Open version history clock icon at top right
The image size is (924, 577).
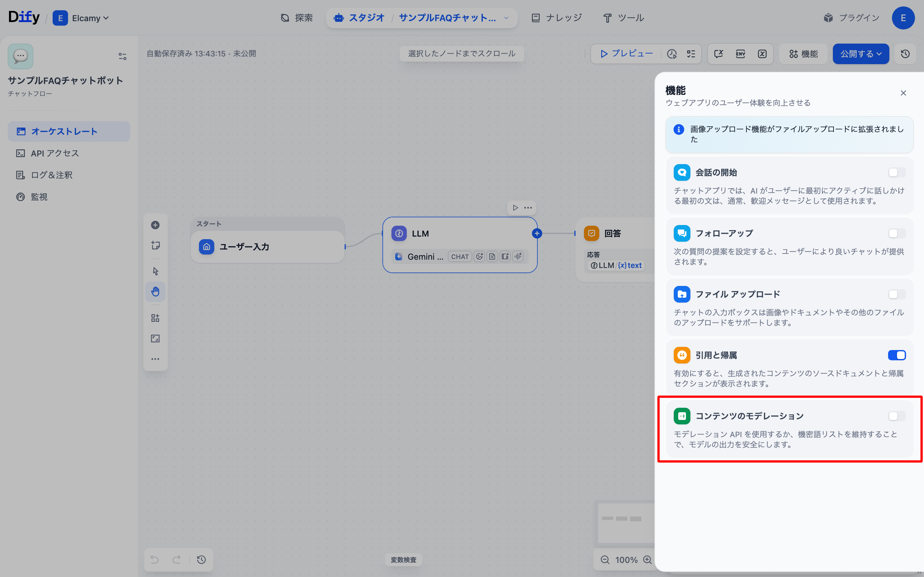[x=905, y=54]
